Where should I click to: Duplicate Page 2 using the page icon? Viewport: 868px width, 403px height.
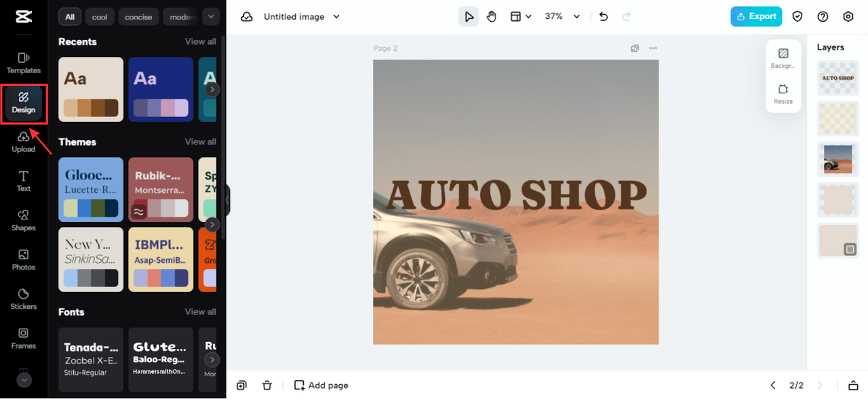point(635,48)
